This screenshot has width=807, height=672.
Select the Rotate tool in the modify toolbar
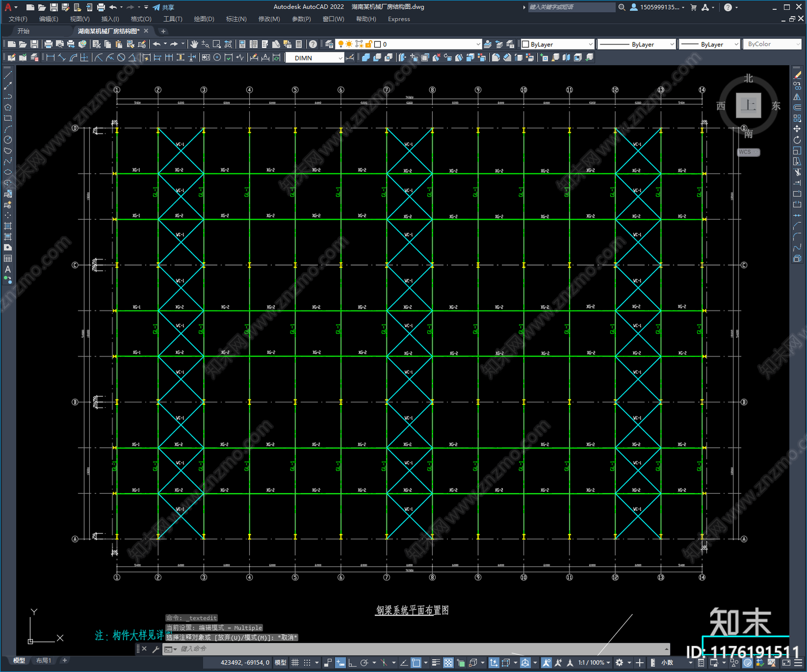click(x=797, y=140)
